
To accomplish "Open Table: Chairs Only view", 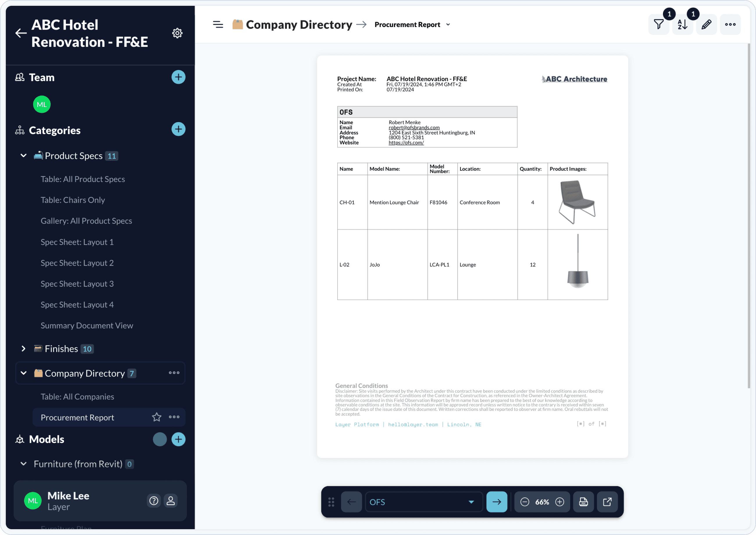I will pyautogui.click(x=73, y=200).
